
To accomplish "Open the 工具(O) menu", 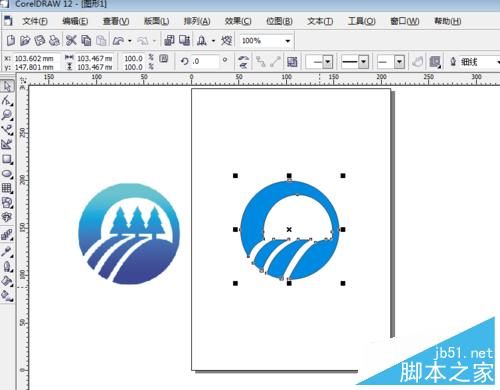I will 362,21.
